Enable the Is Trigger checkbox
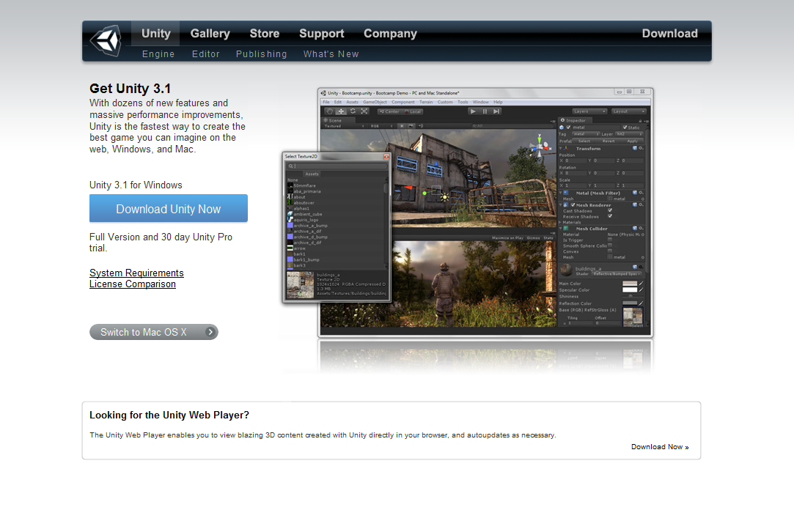The height and width of the screenshot is (532, 794). coord(610,240)
